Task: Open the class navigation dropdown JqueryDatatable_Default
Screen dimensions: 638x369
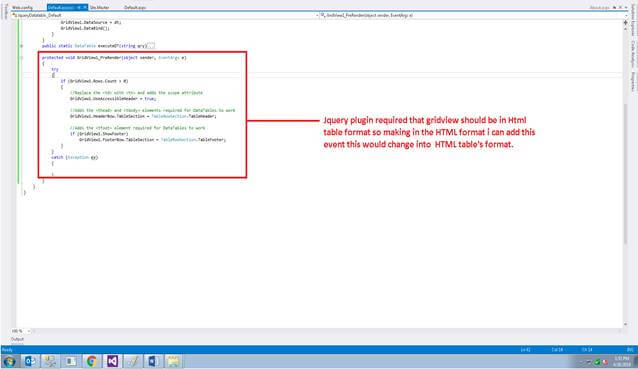Action: (164, 15)
